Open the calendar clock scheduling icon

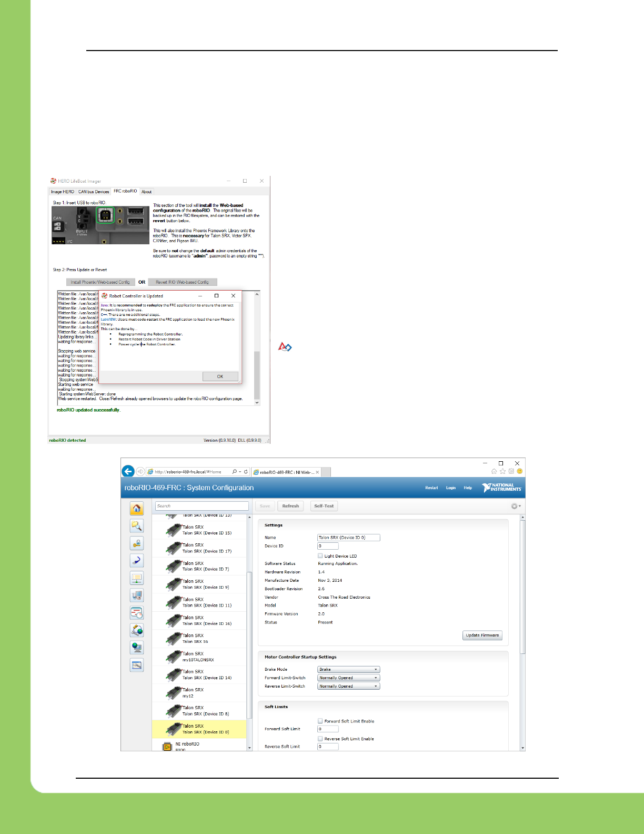click(137, 612)
